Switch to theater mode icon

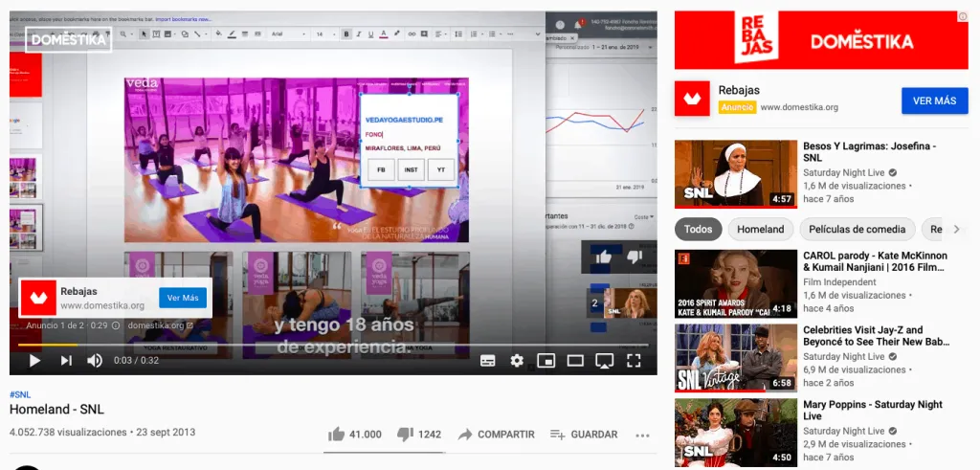[x=575, y=361]
